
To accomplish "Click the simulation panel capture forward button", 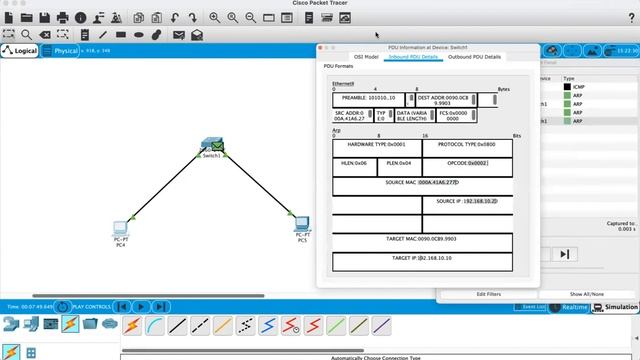I will pyautogui.click(x=564, y=254).
